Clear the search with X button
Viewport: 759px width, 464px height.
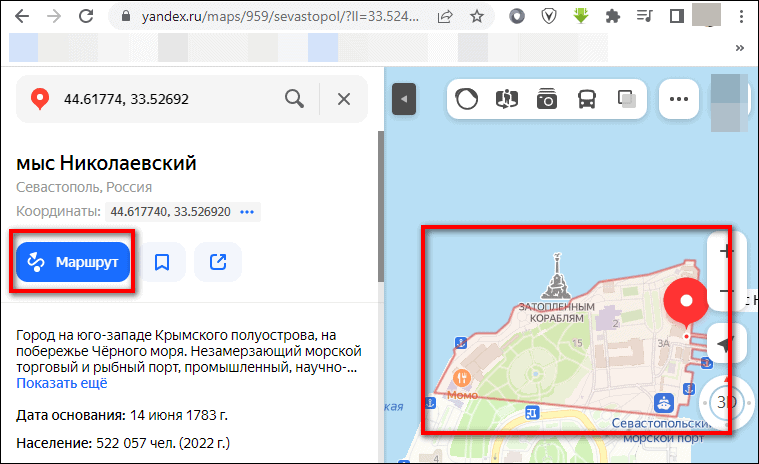click(344, 99)
